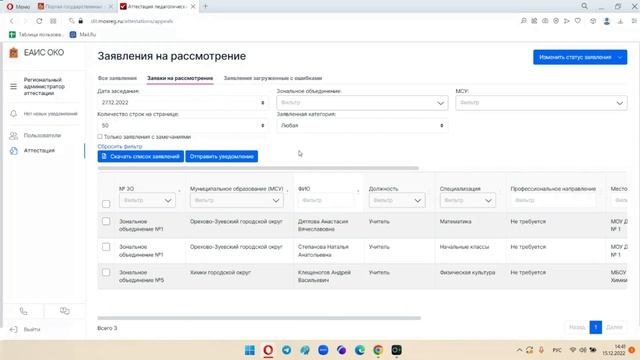This screenshot has width=640, height=360.
Task: Open Windows Start menu
Action: [250, 350]
